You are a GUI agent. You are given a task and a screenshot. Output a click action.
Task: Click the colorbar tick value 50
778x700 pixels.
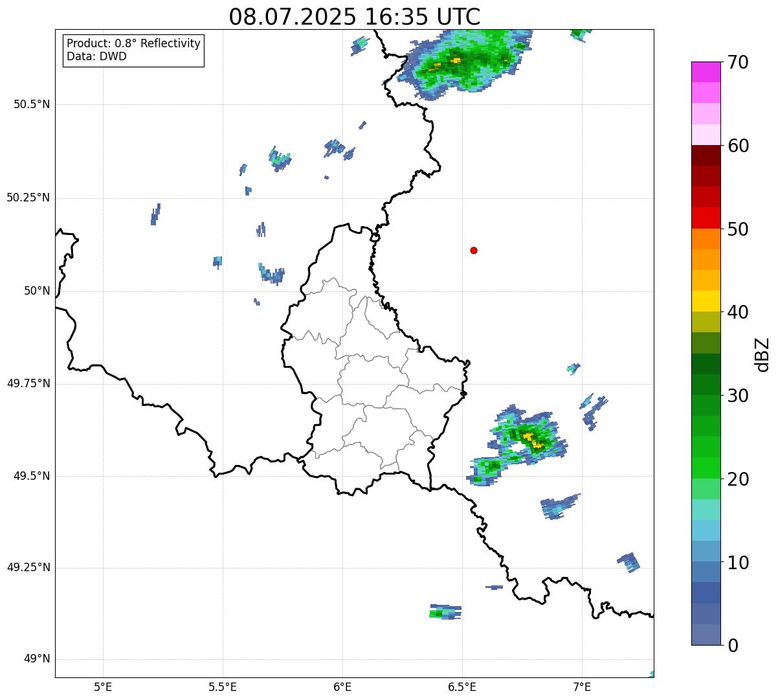click(739, 229)
